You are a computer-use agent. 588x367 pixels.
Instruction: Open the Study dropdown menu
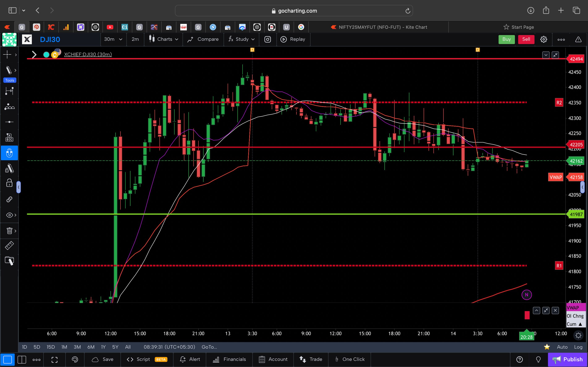pos(241,39)
